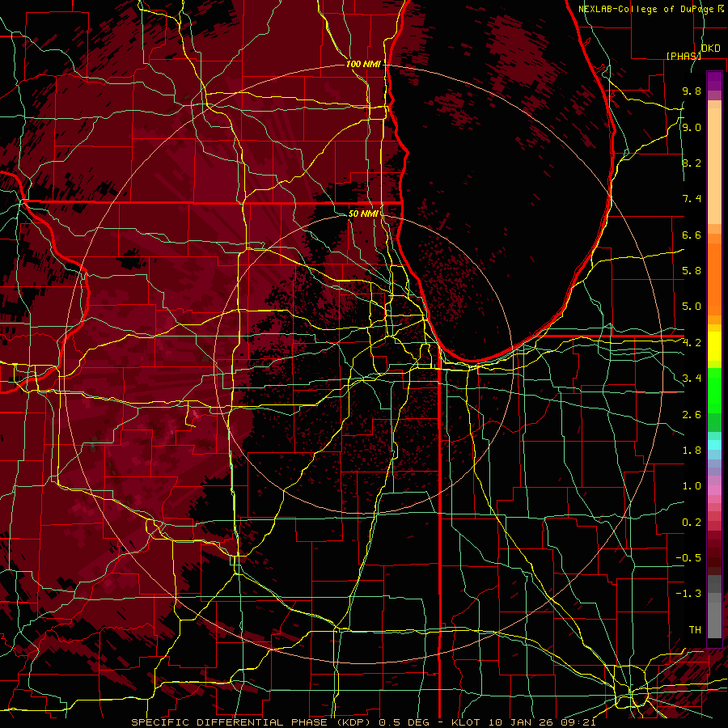Image resolution: width=728 pixels, height=728 pixels.
Task: Click the -1.3 scale value
Action: coord(688,594)
